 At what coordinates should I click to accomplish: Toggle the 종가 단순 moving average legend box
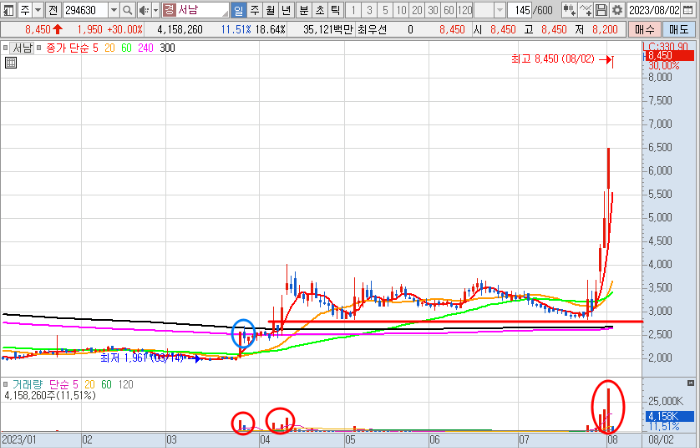pyautogui.click(x=39, y=48)
